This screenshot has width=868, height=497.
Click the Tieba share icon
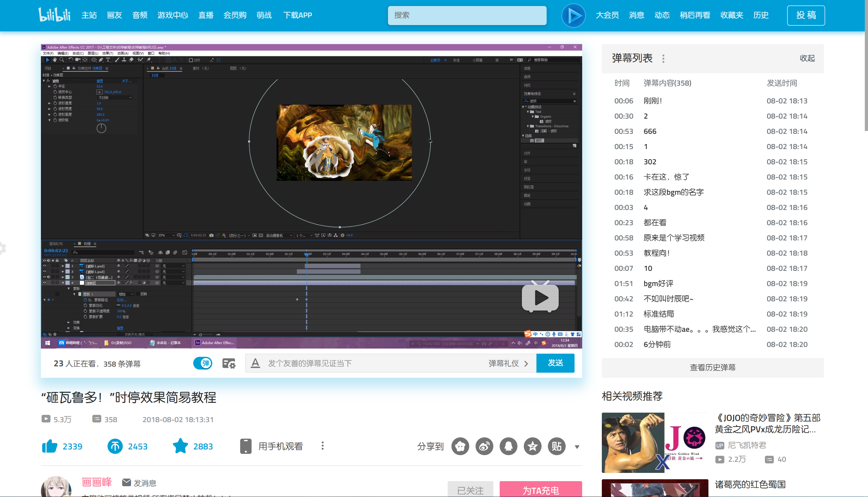tap(556, 446)
